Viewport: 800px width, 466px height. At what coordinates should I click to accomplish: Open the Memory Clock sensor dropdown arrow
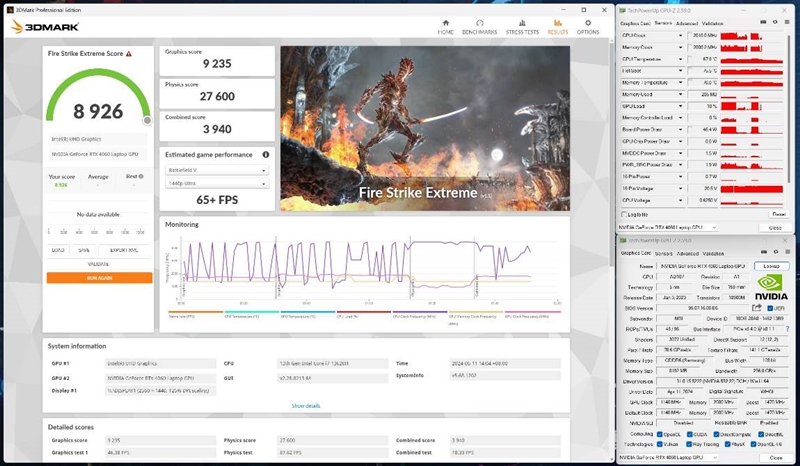coord(680,47)
